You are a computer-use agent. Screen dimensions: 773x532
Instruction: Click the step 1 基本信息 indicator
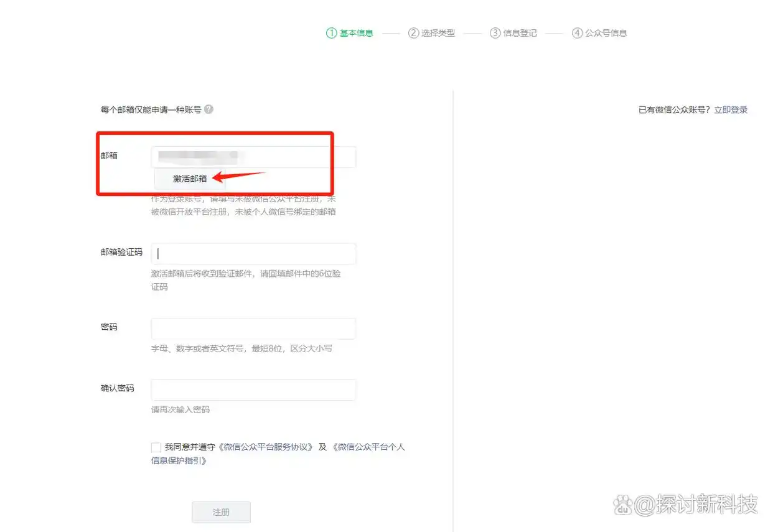tap(350, 33)
